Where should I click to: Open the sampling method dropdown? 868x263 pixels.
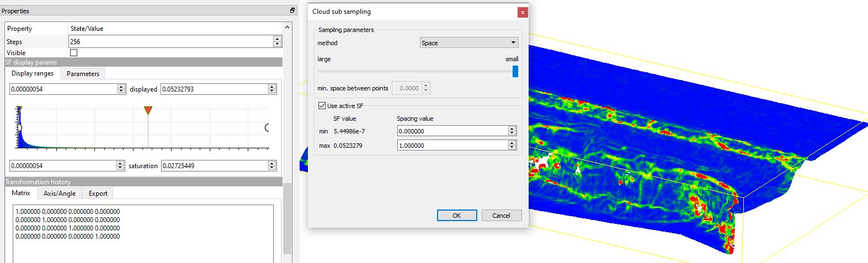pos(469,43)
